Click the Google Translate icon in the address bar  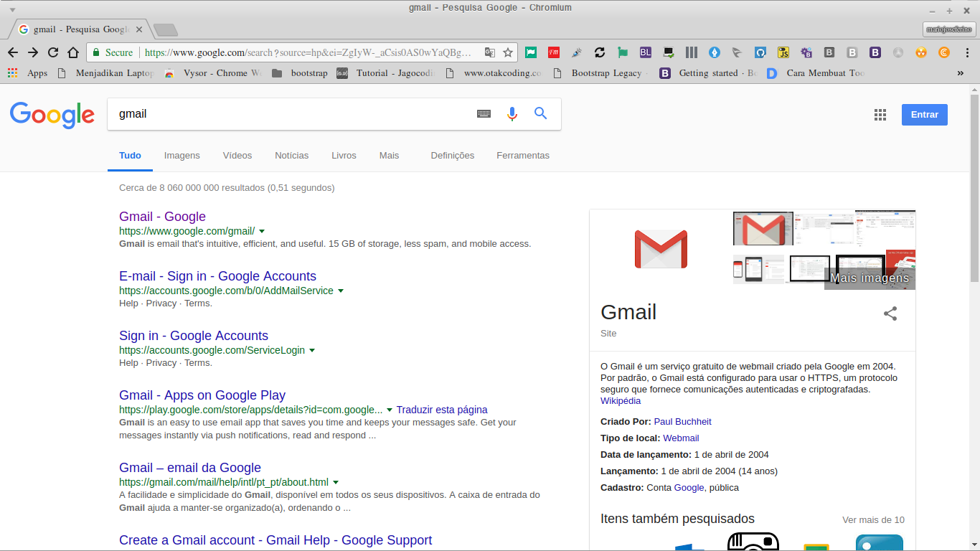490,52
